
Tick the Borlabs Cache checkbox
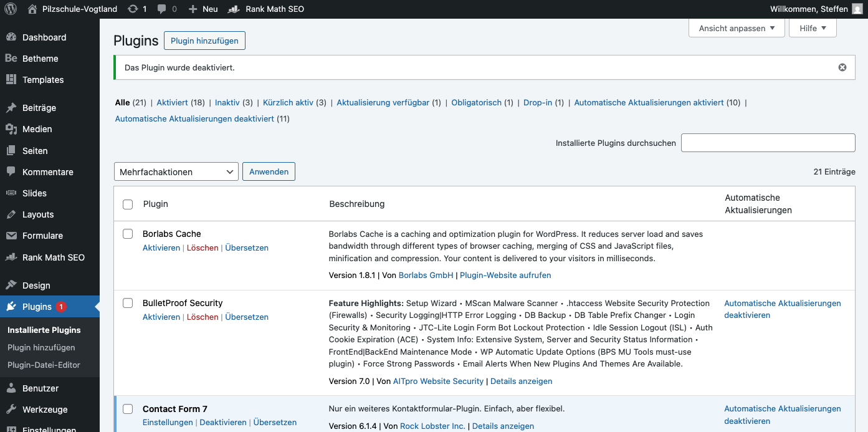128,234
